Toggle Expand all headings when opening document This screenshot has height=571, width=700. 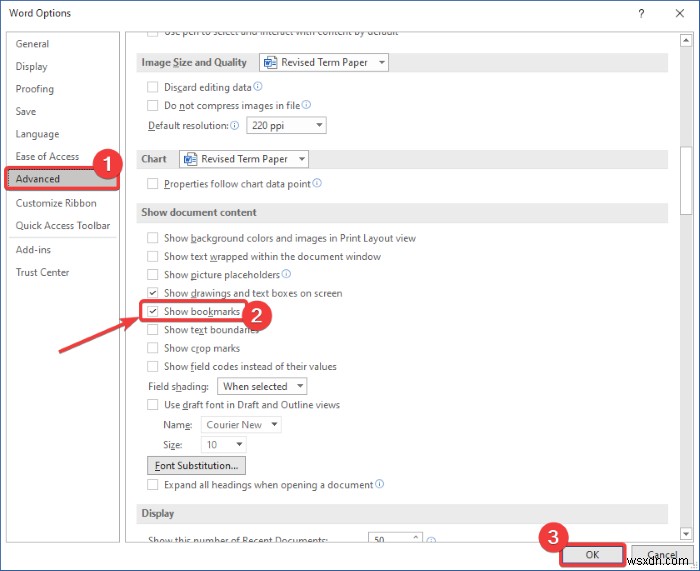point(153,484)
